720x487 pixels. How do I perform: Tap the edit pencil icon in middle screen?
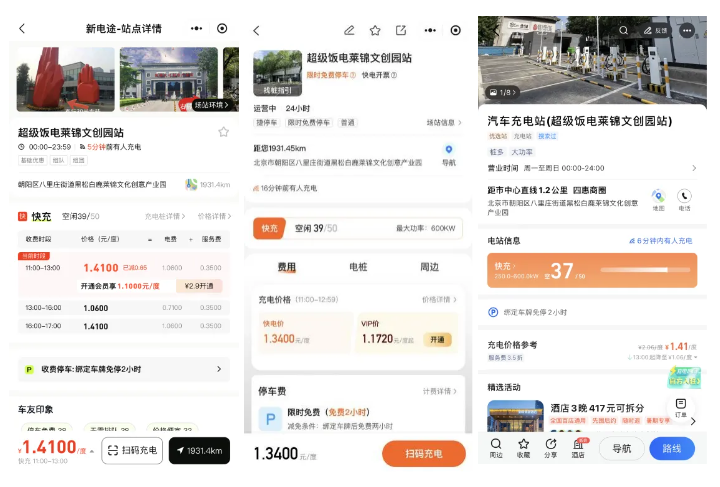349,31
